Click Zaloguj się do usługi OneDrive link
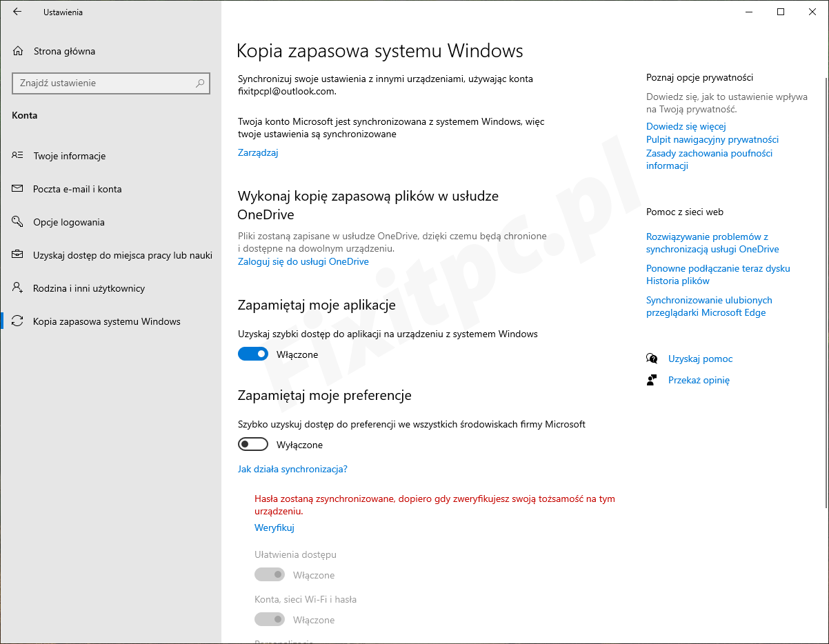The image size is (829, 644). pyautogui.click(x=303, y=261)
